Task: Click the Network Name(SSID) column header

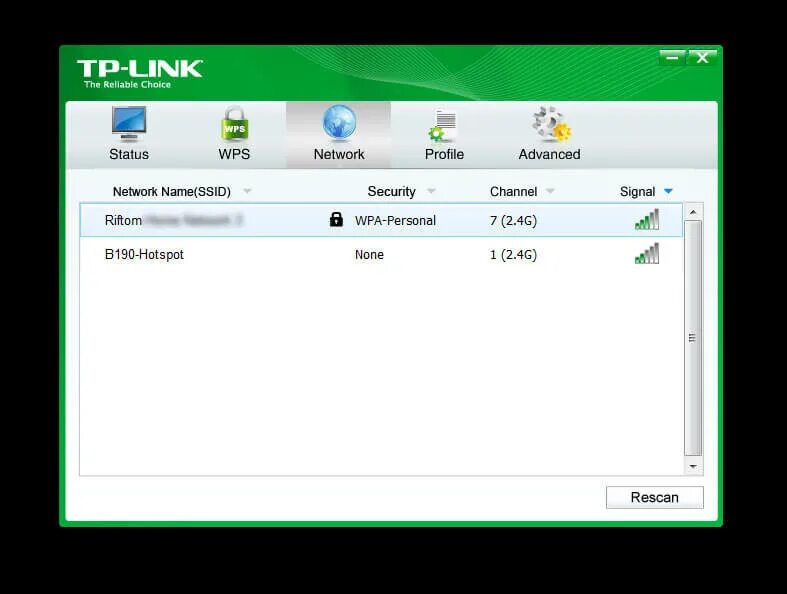Action: point(172,192)
